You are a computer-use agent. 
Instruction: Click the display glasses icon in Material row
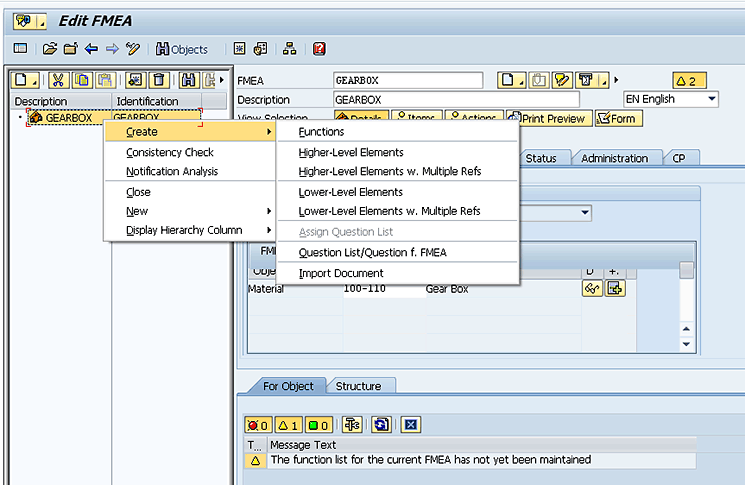point(591,289)
